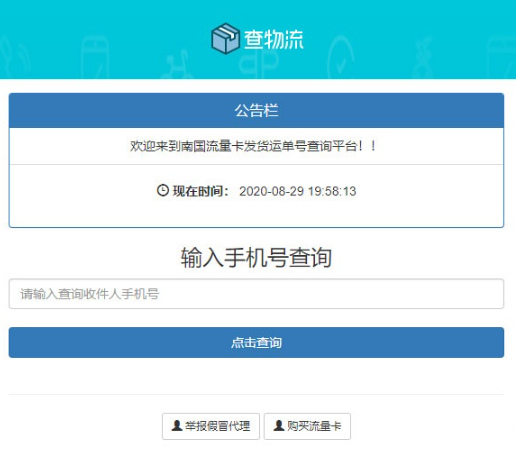Select the welcome notice 欢迎来到南国流量卡 text
The height and width of the screenshot is (453, 516).
253,146
